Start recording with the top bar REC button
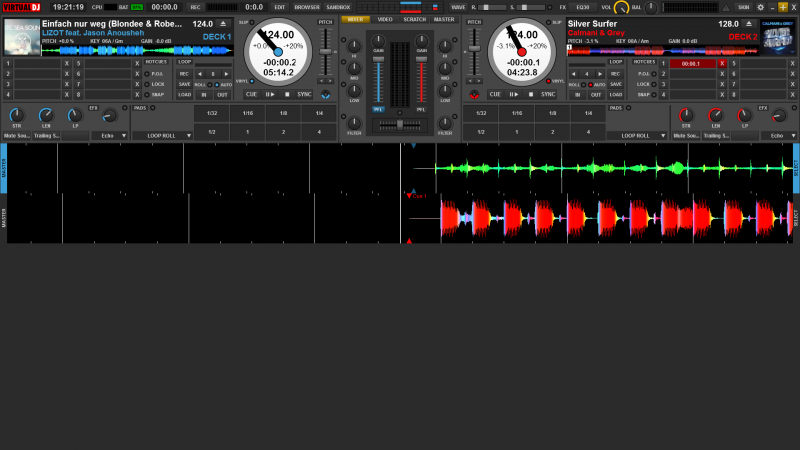Viewport: 800px width, 450px height. tap(195, 7)
